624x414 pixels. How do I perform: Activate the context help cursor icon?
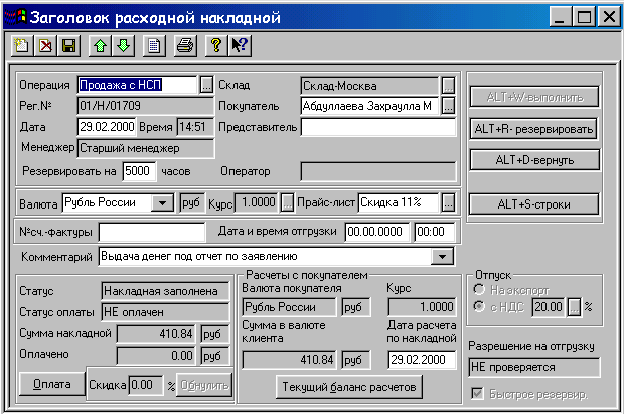click(240, 46)
